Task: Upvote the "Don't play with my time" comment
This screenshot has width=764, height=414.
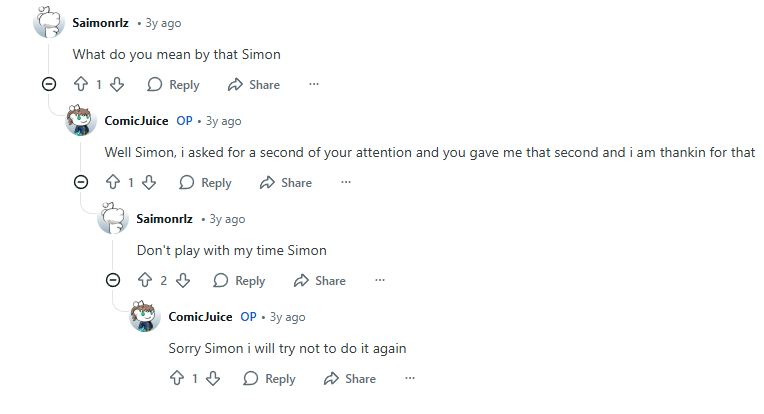Action: coord(145,281)
